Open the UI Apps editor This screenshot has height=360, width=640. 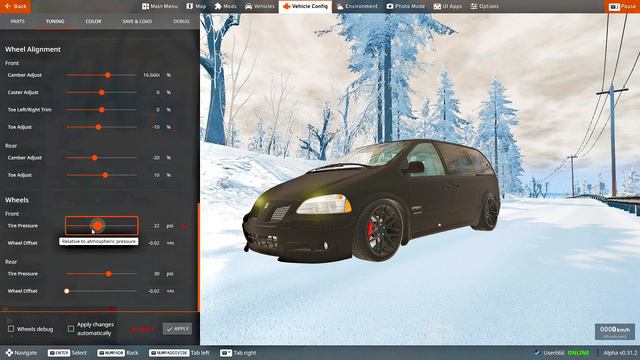tap(447, 6)
